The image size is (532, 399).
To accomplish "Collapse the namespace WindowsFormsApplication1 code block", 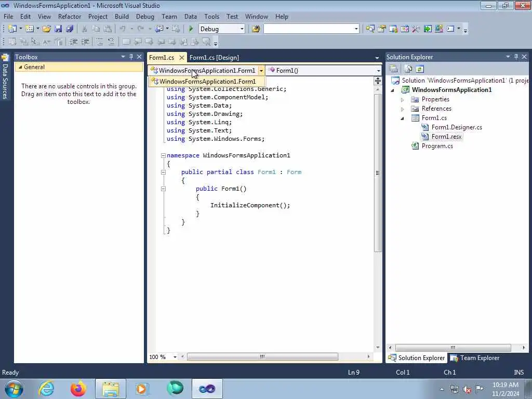I will point(163,155).
